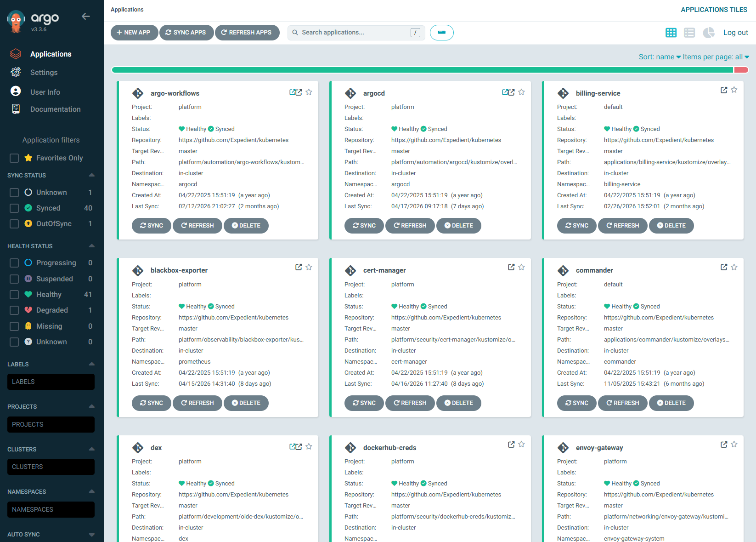Open Settings in the sidebar
Image resolution: width=756 pixels, height=542 pixels.
pos(44,73)
